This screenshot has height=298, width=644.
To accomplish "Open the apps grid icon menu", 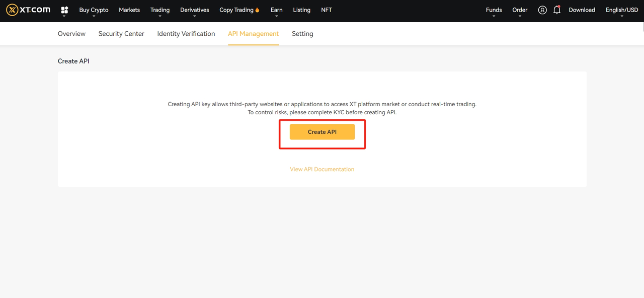I will point(64,10).
